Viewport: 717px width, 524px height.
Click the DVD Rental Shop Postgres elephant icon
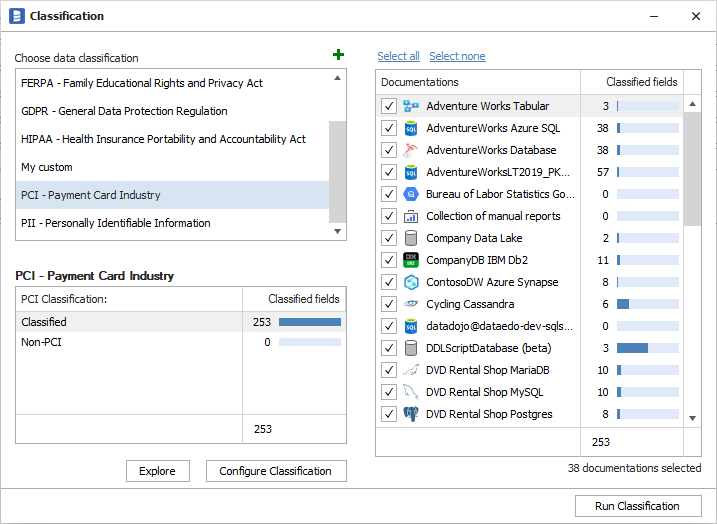410,414
